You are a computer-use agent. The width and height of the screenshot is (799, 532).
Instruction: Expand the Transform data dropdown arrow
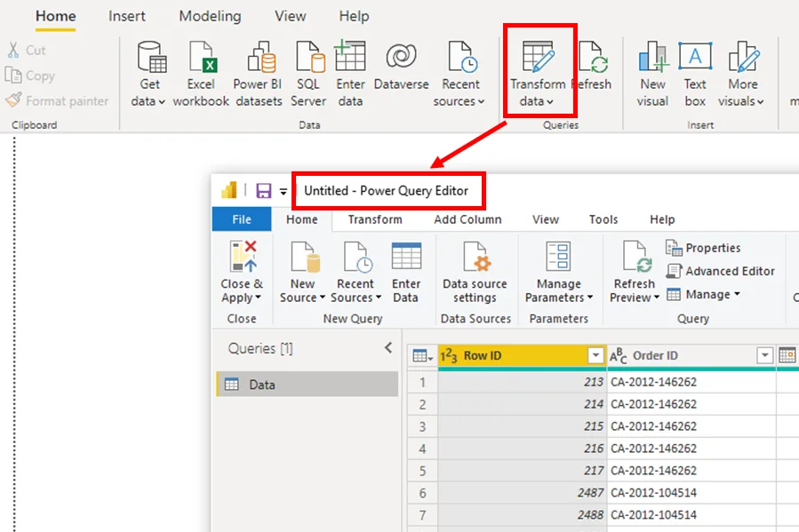549,102
